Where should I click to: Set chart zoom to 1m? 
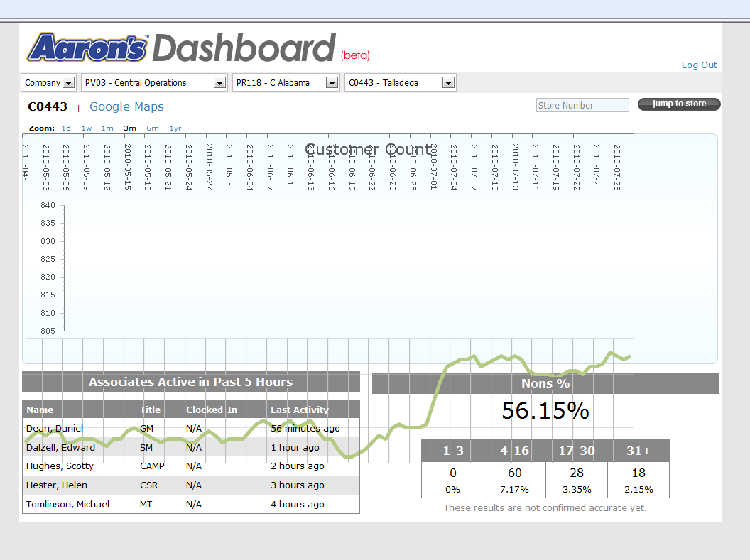tap(107, 128)
